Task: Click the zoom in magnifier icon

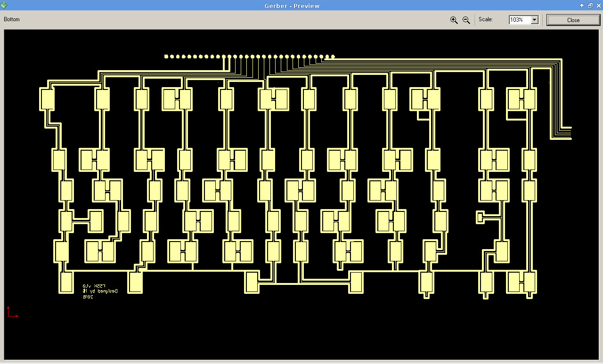Action: (x=454, y=20)
